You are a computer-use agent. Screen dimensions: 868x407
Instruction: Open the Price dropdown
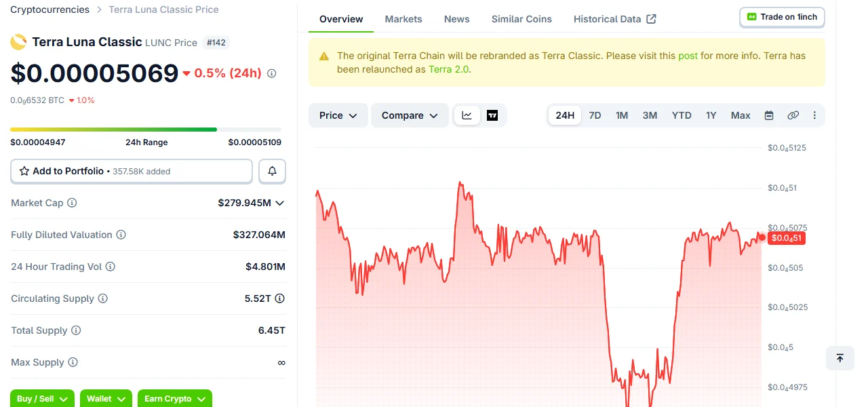click(x=338, y=115)
